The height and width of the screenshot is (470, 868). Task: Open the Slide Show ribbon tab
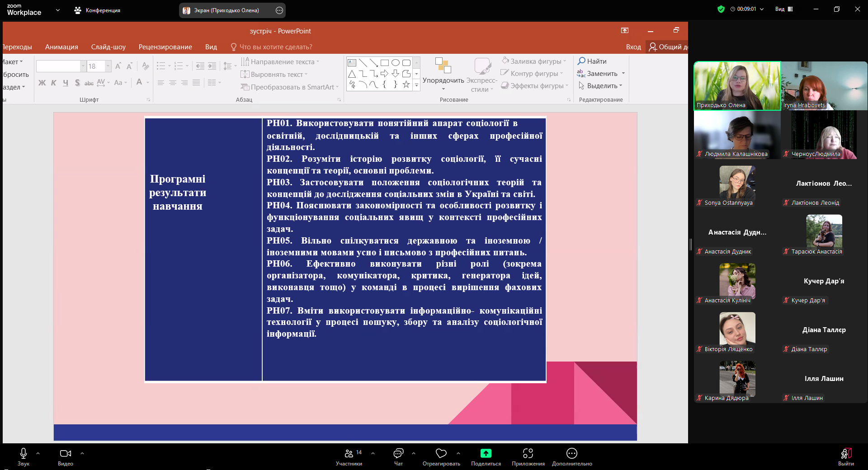coord(108,47)
